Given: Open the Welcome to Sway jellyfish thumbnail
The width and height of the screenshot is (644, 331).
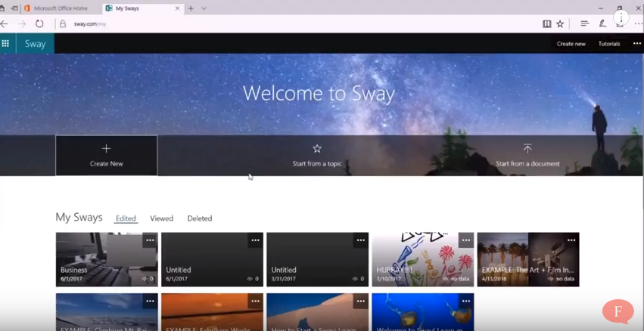Looking at the screenshot, I should [422, 312].
